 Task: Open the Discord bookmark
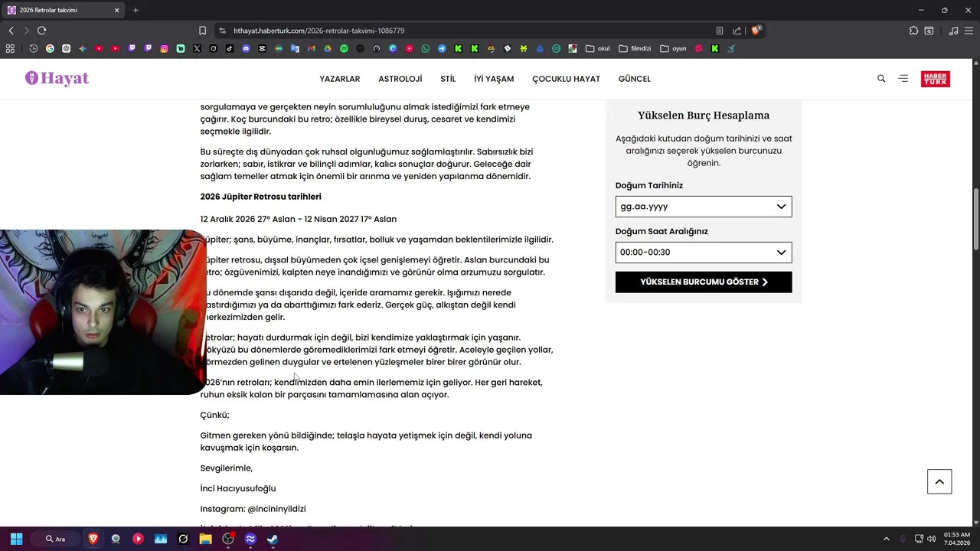click(246, 48)
